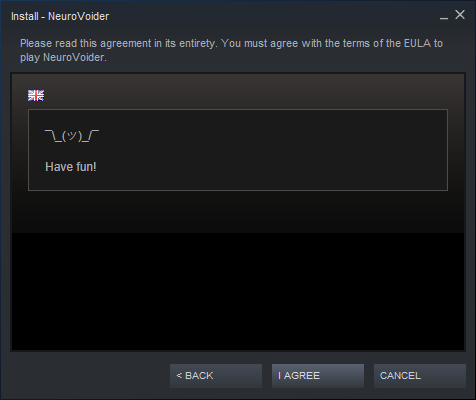476x400 pixels.
Task: Click the title bar's empty middle area
Action: [273, 16]
